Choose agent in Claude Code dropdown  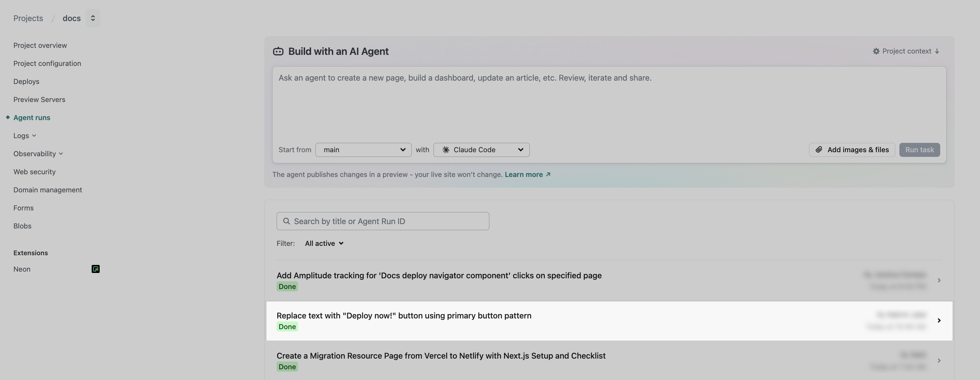click(481, 150)
